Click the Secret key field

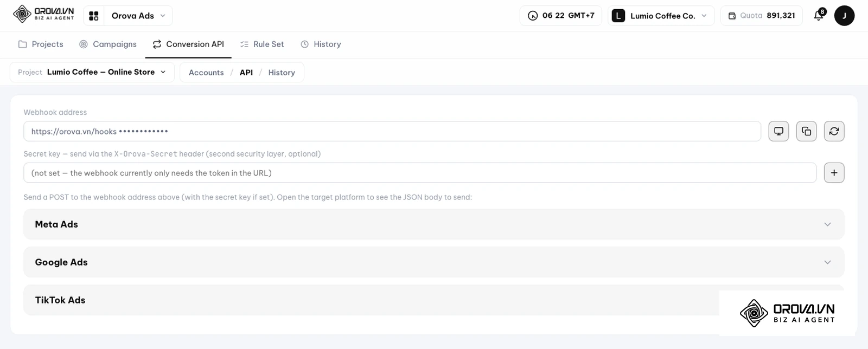tap(420, 173)
